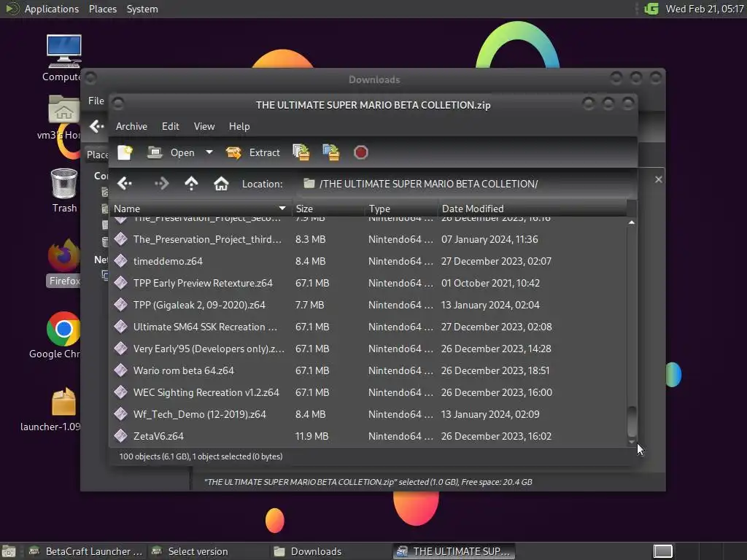Click THE ULTIMATE SUP... taskbar button

pyautogui.click(x=454, y=551)
